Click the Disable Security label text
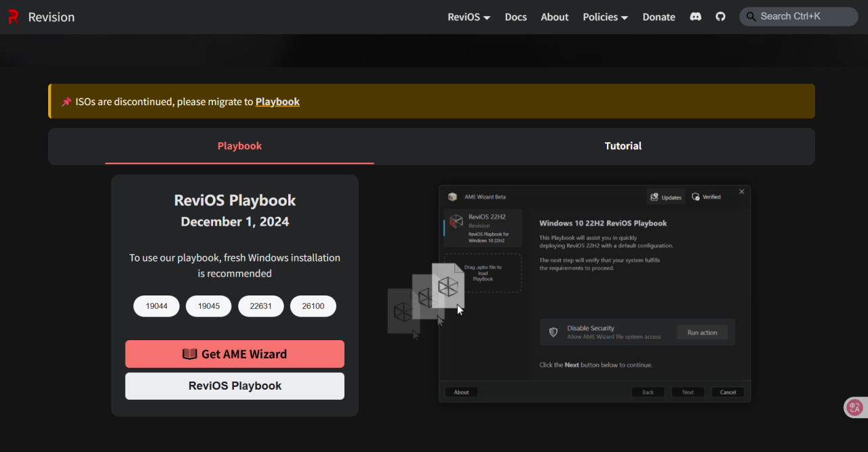 point(591,328)
